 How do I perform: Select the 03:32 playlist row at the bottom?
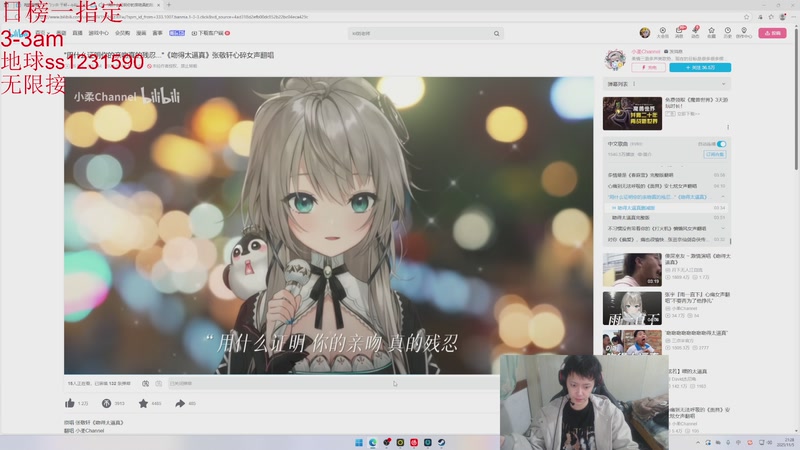click(666, 239)
